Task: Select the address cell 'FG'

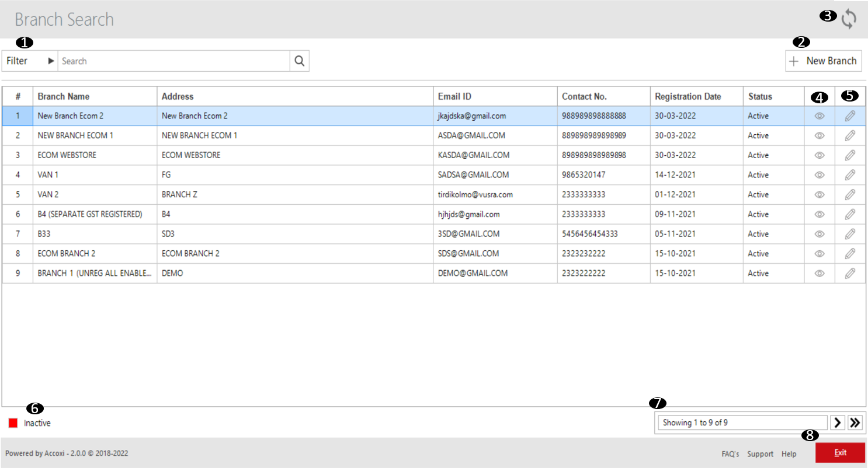Action: click(295, 174)
